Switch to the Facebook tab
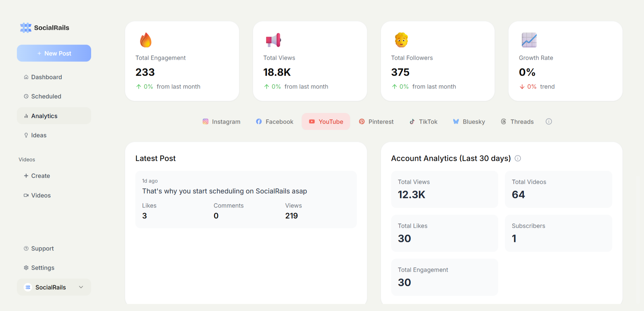Viewport: 644px width, 311px height. click(274, 121)
